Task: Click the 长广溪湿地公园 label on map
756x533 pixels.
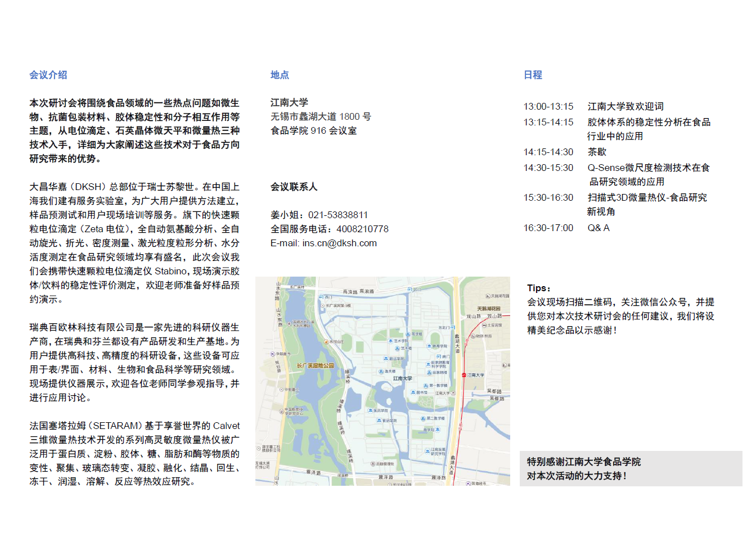Action: click(x=315, y=365)
